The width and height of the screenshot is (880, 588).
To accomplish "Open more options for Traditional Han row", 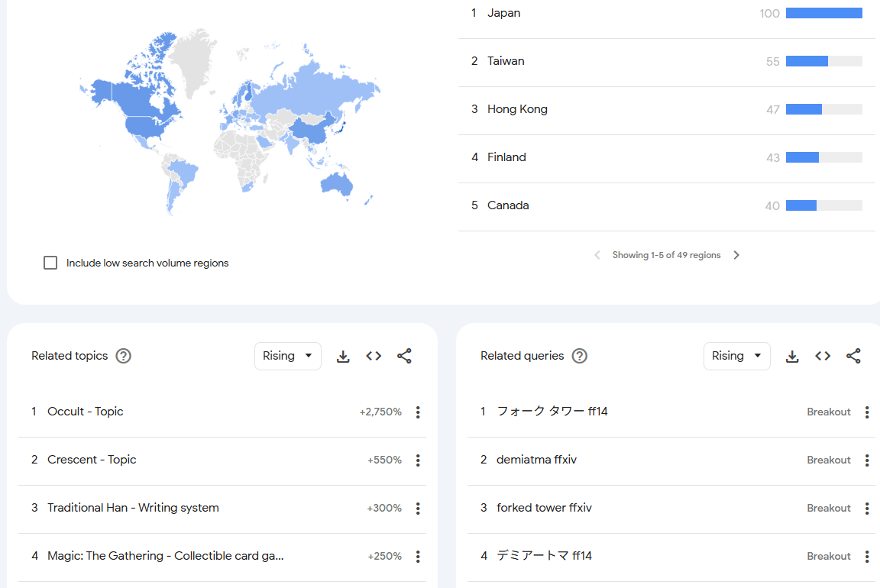I will (x=418, y=509).
